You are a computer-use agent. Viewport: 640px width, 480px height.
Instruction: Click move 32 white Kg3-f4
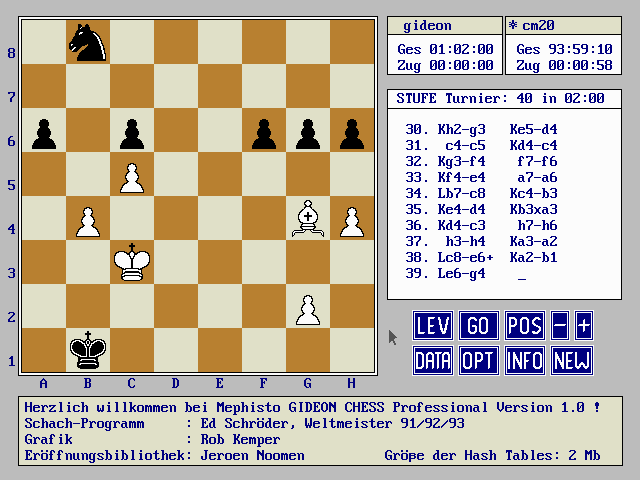coord(461,161)
